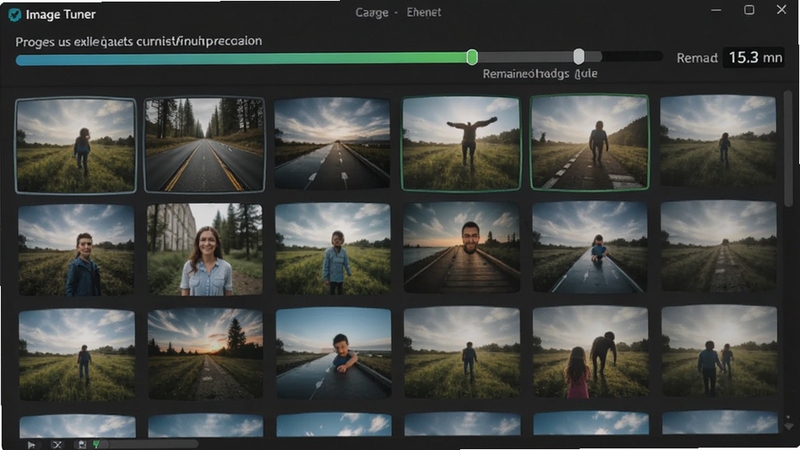Image resolution: width=800 pixels, height=450 pixels.
Task: Click the save-file icon in bottom toolbar
Action: coord(82,445)
